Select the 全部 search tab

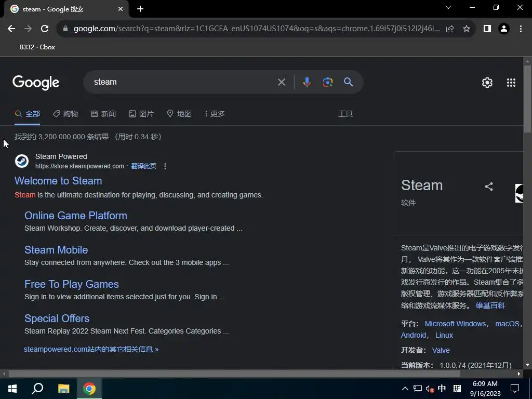tap(28, 114)
